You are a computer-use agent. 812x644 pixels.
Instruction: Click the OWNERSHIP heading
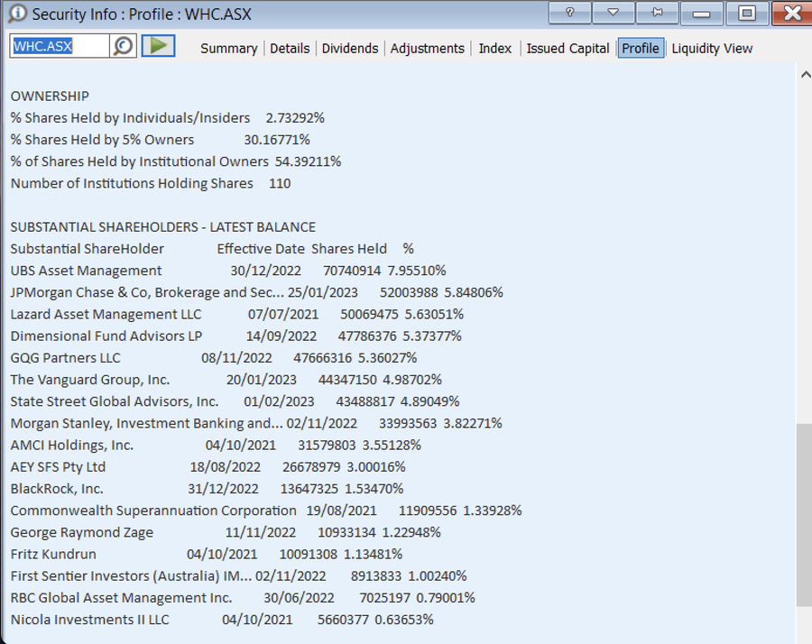coord(50,97)
